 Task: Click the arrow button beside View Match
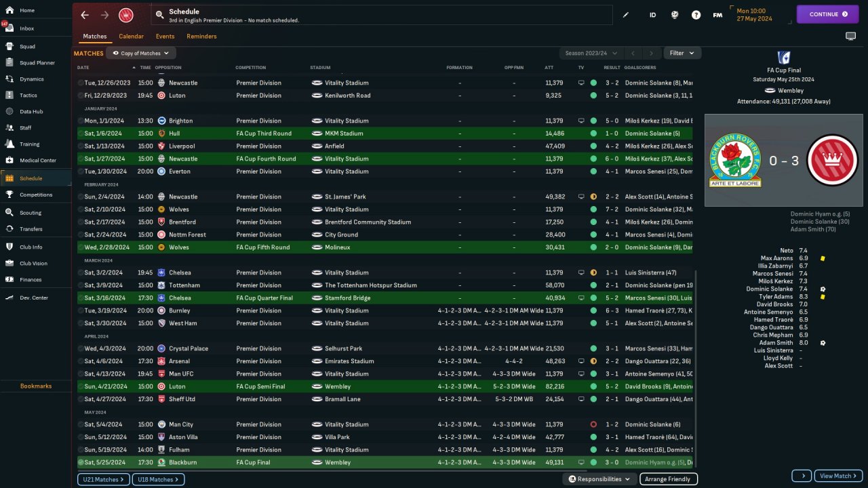(x=802, y=476)
